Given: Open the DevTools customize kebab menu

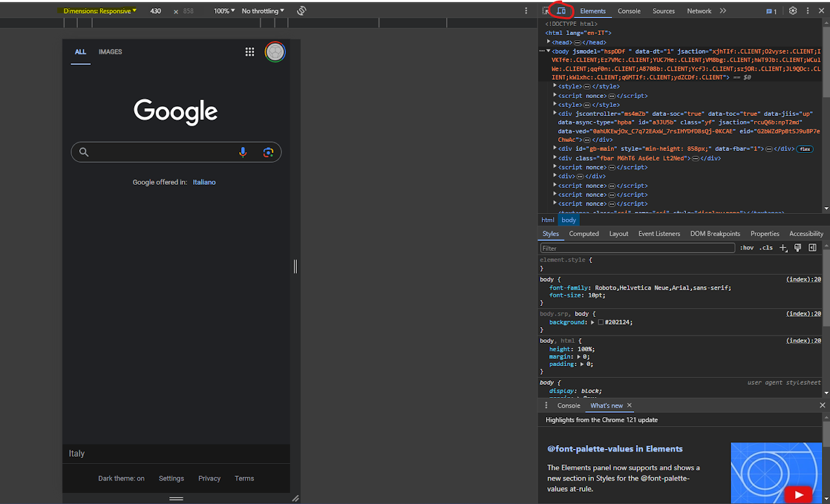Looking at the screenshot, I should coord(808,11).
